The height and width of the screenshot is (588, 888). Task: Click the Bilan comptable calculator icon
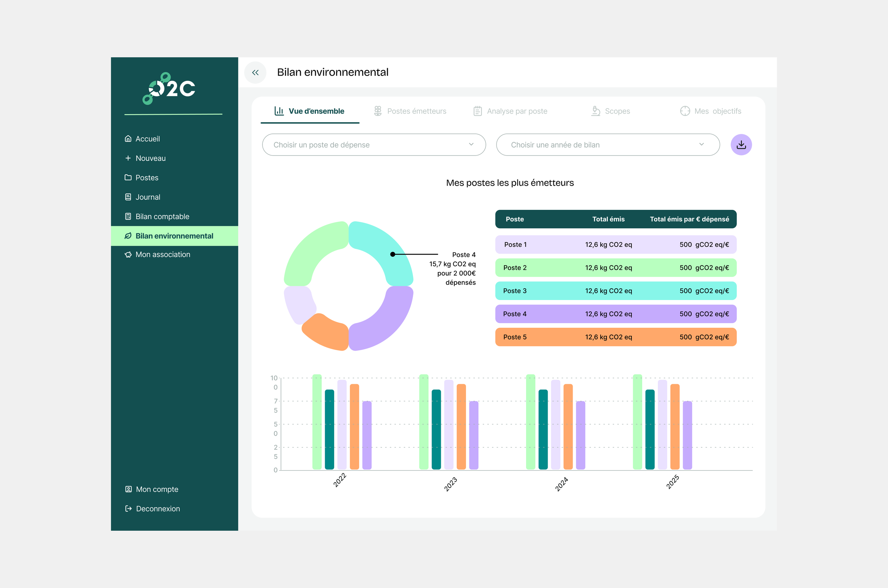[128, 216]
